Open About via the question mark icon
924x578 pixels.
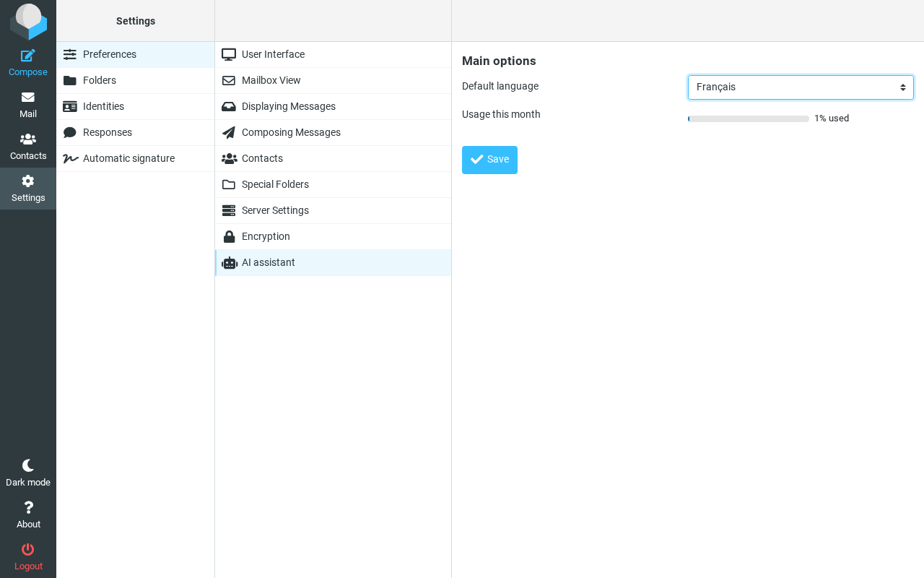pos(28,508)
